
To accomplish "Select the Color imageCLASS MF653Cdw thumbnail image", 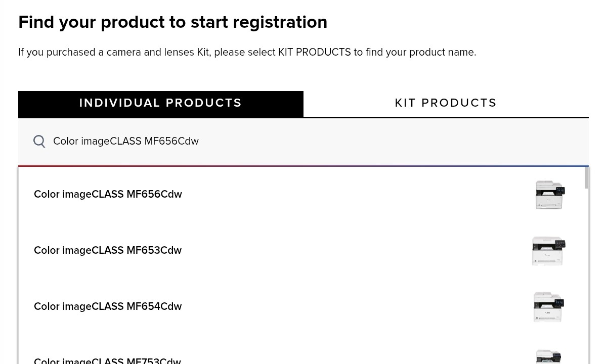I will [548, 251].
